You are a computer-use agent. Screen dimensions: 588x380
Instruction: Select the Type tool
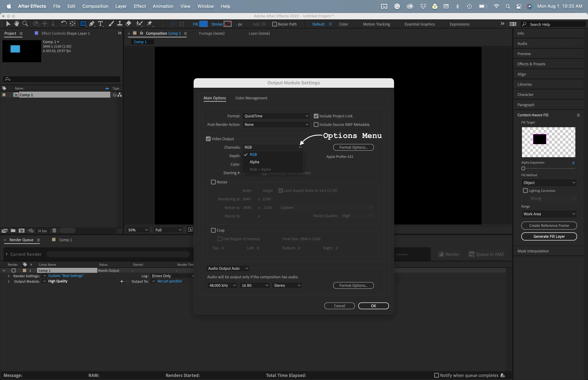pyautogui.click(x=100, y=24)
